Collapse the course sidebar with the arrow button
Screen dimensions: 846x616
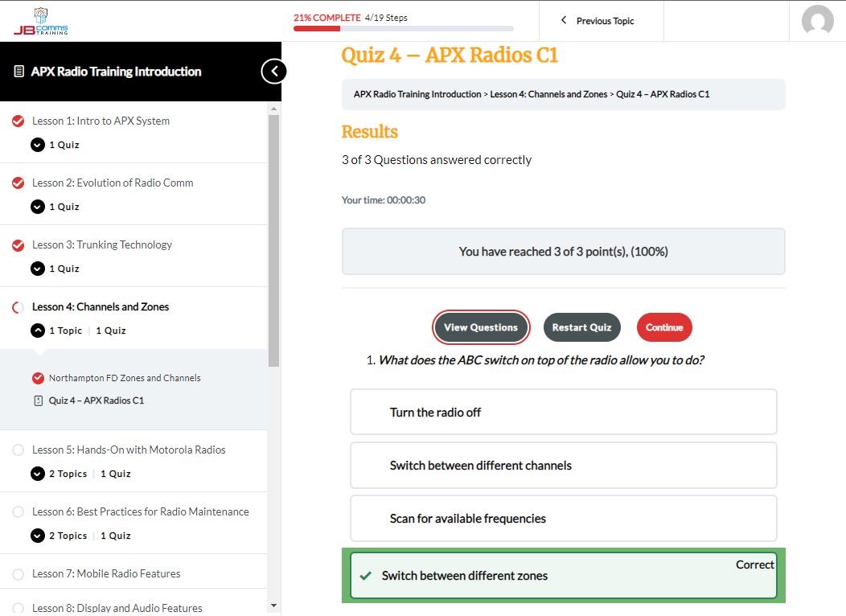(x=274, y=72)
